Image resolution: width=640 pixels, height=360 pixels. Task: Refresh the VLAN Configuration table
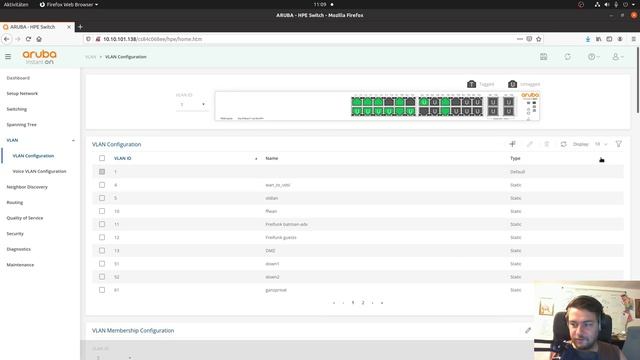click(x=564, y=144)
